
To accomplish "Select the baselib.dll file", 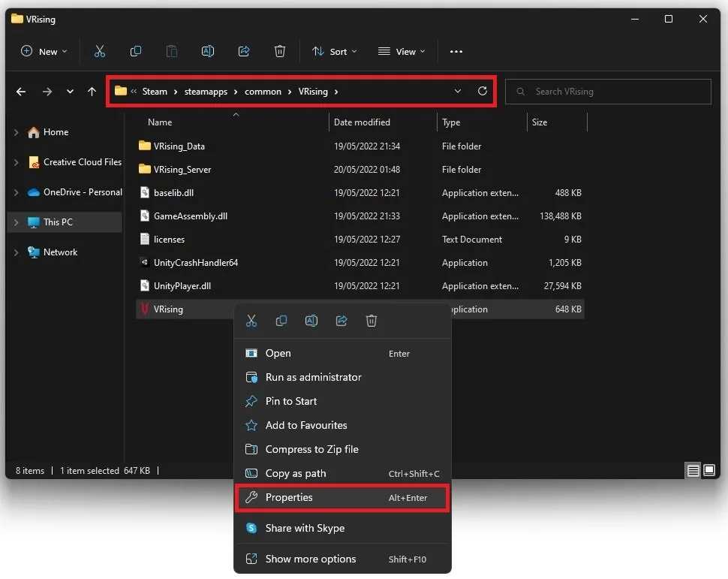I will (359, 193).
